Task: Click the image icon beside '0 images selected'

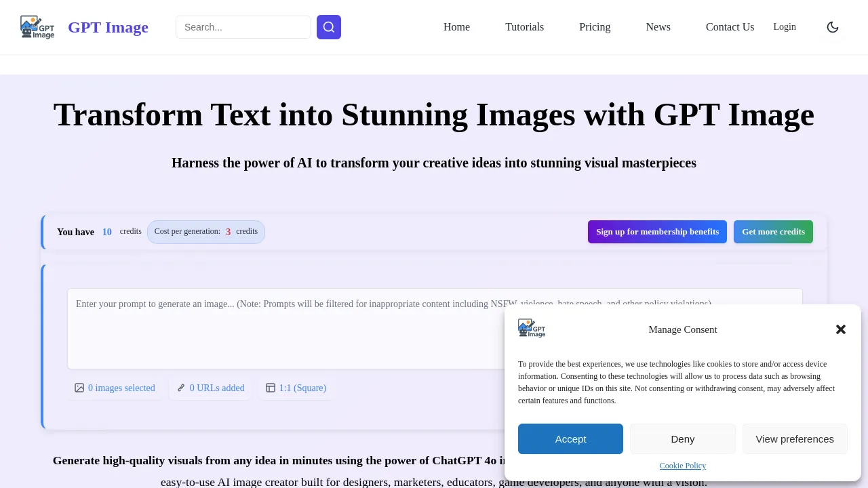Action: (79, 388)
